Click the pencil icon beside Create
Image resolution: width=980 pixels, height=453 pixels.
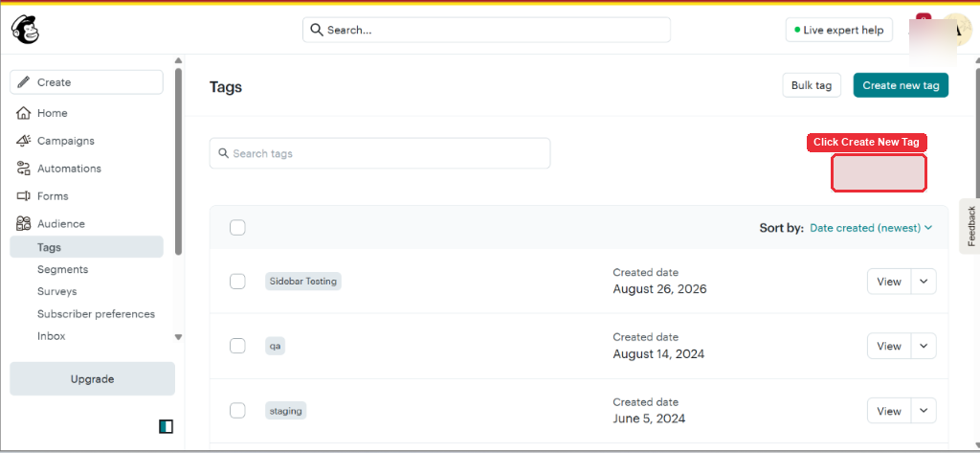point(24,82)
